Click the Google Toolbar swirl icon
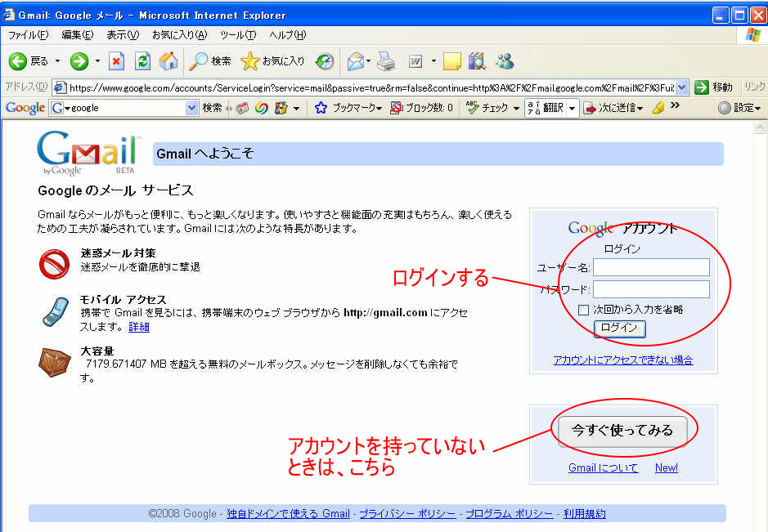Image resolution: width=768 pixels, height=532 pixels. [x=262, y=108]
